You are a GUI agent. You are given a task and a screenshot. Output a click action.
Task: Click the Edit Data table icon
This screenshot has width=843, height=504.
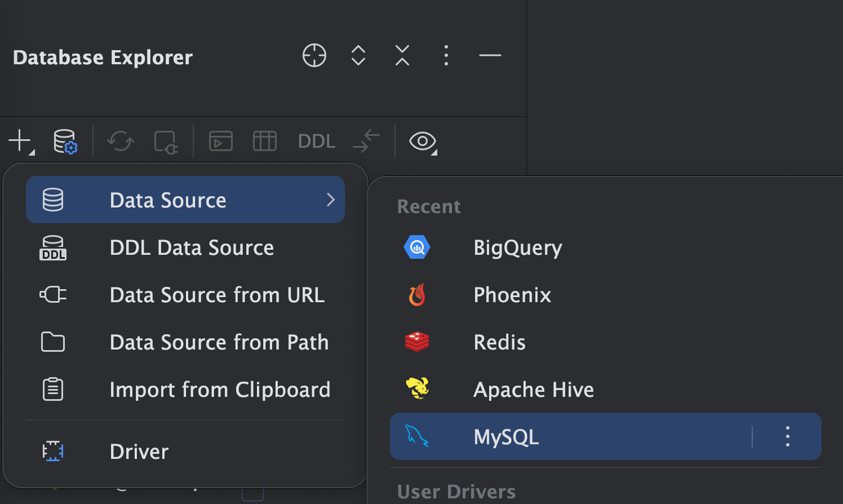pos(265,141)
